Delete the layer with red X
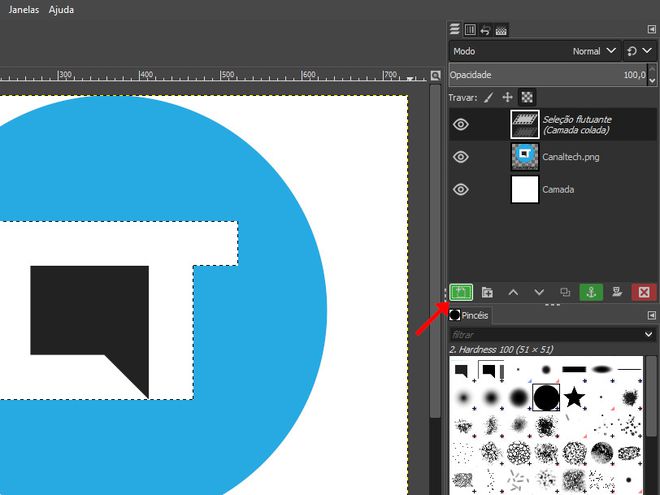Screen dimensions: 660x495 644,292
